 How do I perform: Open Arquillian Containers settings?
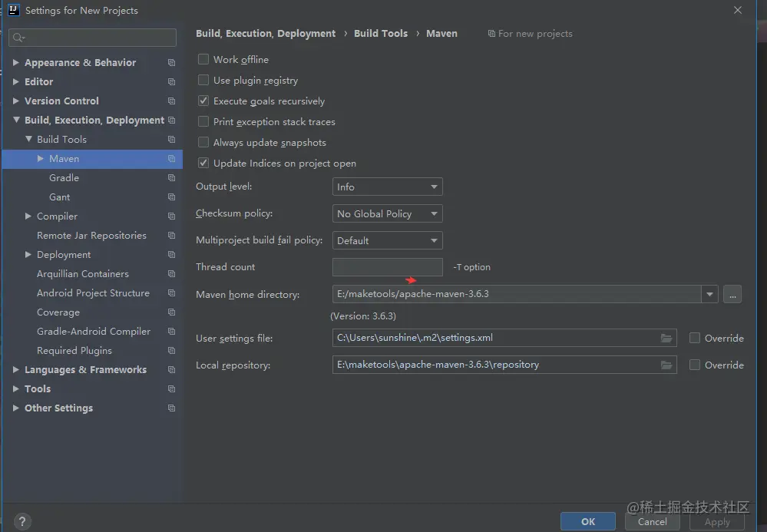click(83, 274)
